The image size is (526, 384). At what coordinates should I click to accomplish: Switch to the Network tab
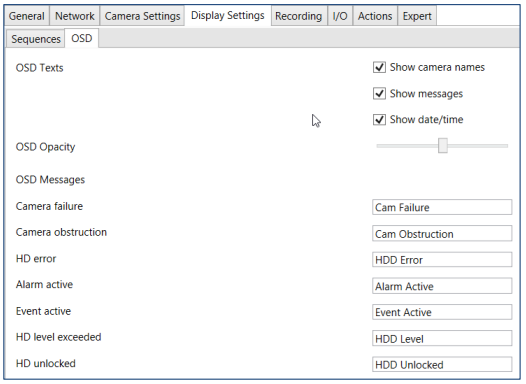coord(75,16)
